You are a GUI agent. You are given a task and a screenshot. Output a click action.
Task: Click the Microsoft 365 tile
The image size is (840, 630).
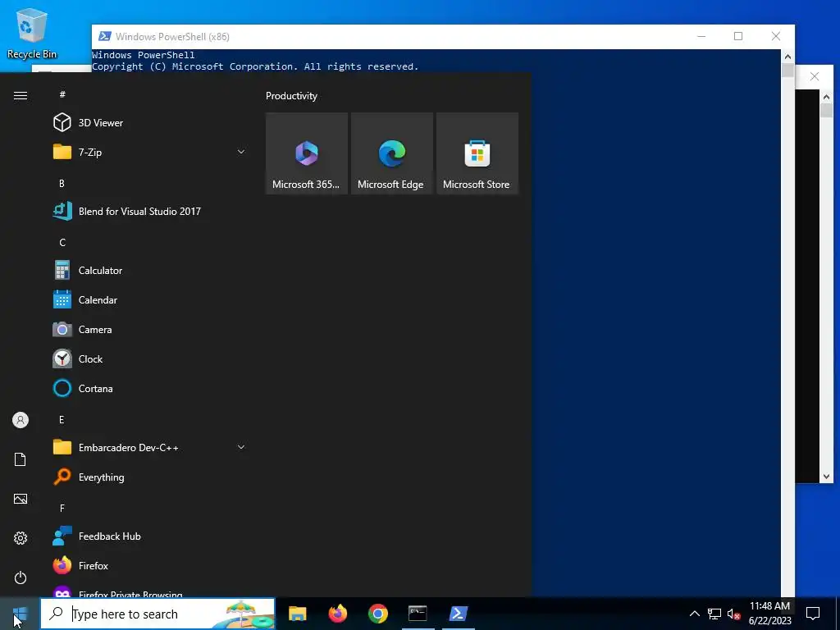coord(307,153)
